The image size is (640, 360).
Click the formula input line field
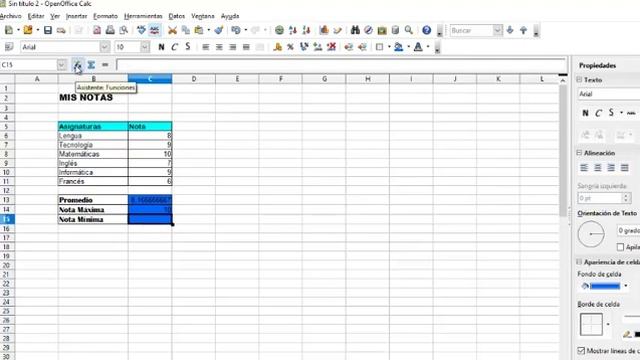(341, 65)
